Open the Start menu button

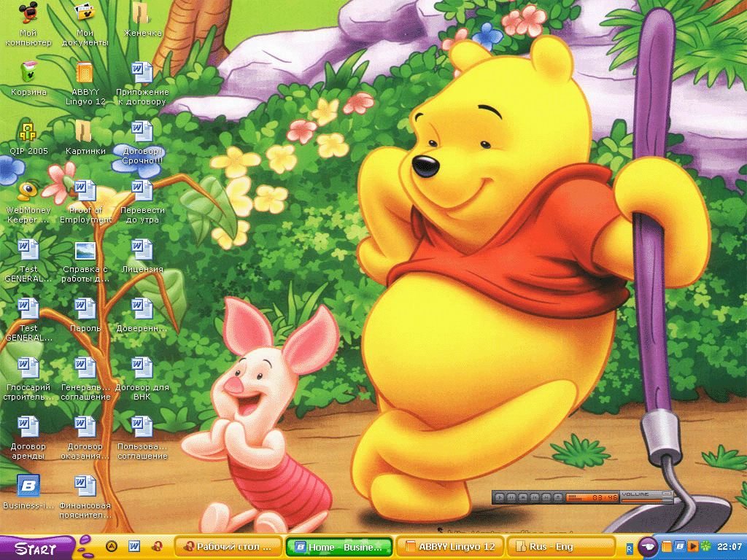coord(36,548)
